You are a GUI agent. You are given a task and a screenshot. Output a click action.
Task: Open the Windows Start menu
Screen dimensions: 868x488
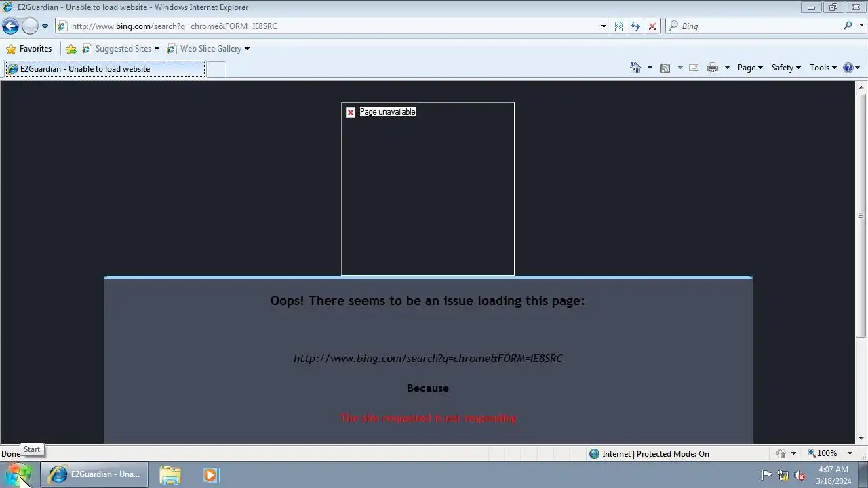click(x=18, y=474)
